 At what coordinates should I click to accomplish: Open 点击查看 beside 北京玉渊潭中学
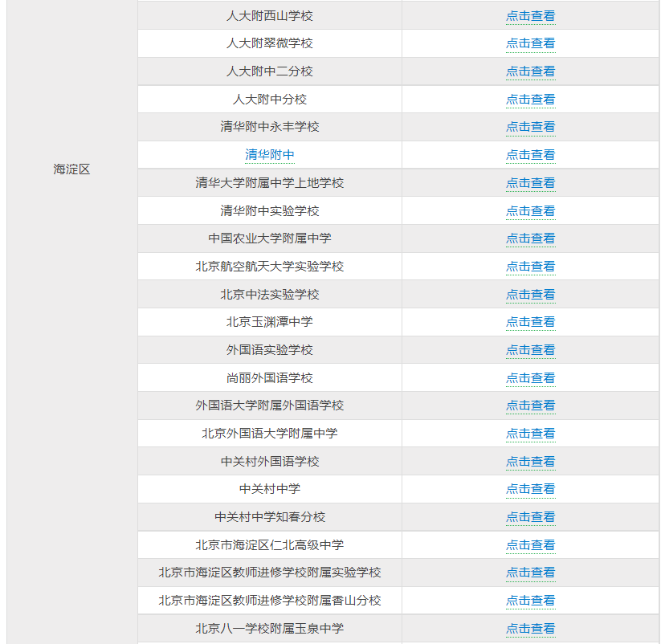[531, 322]
